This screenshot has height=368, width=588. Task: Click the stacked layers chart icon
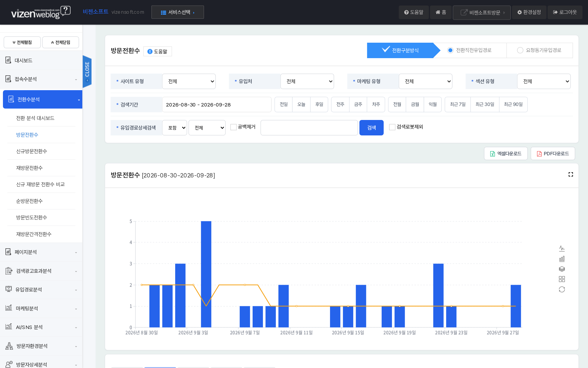click(x=562, y=269)
